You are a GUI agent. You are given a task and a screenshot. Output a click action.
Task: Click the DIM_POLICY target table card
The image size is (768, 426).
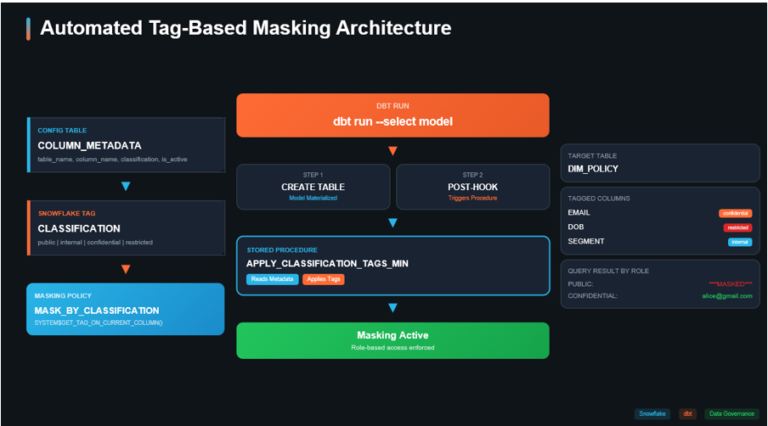(x=660, y=163)
